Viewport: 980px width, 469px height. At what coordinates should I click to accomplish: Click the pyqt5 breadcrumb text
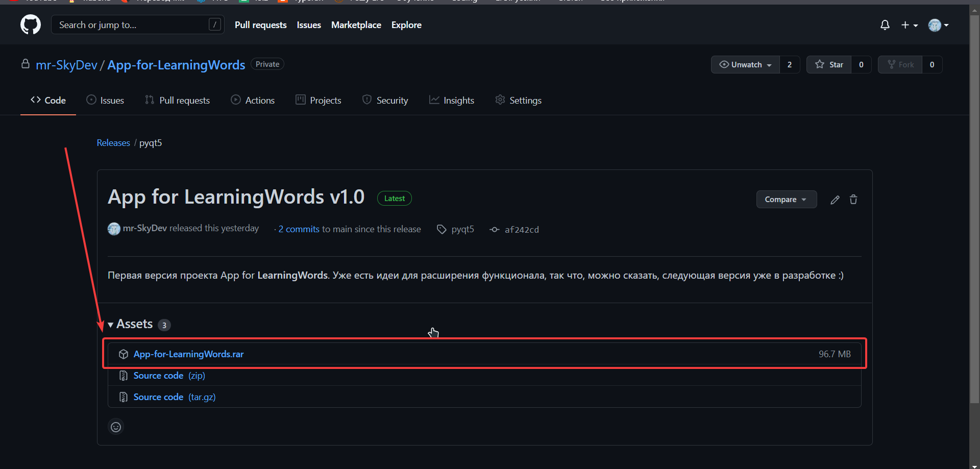pyautogui.click(x=151, y=143)
